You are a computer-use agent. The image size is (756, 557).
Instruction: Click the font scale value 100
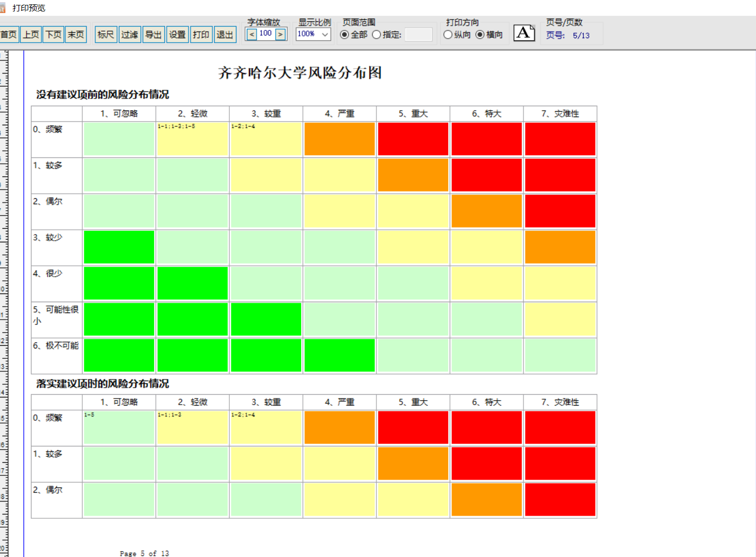pos(266,34)
